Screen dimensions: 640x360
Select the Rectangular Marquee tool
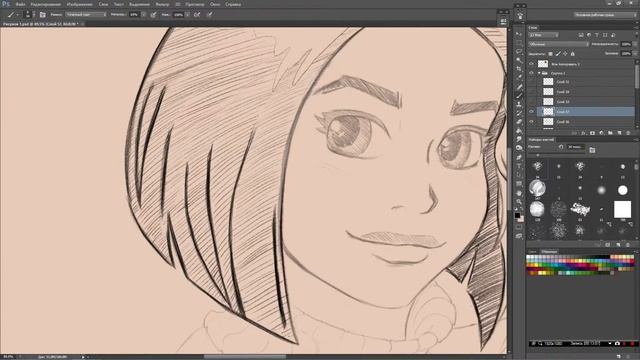tap(519, 42)
